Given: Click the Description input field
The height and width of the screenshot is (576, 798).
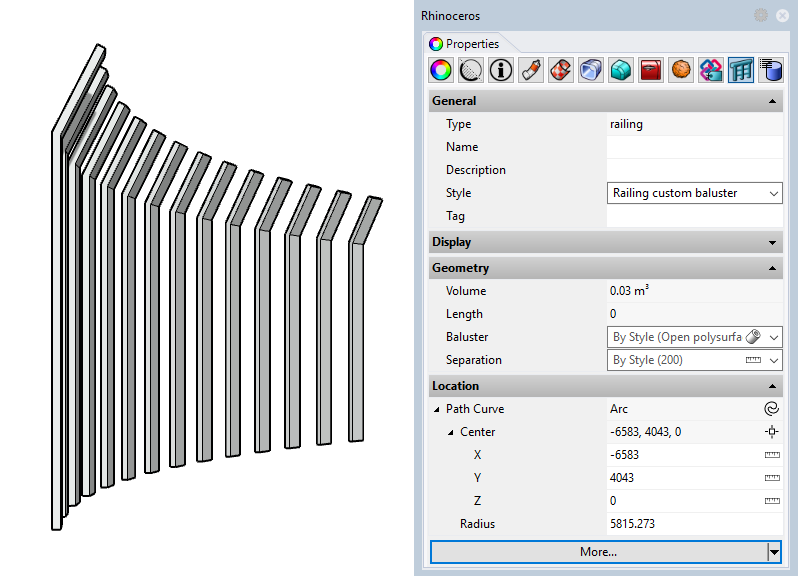Looking at the screenshot, I should point(695,170).
